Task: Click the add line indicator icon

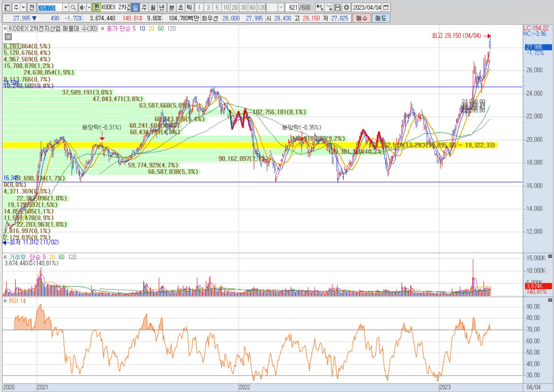Action: (x=329, y=7)
